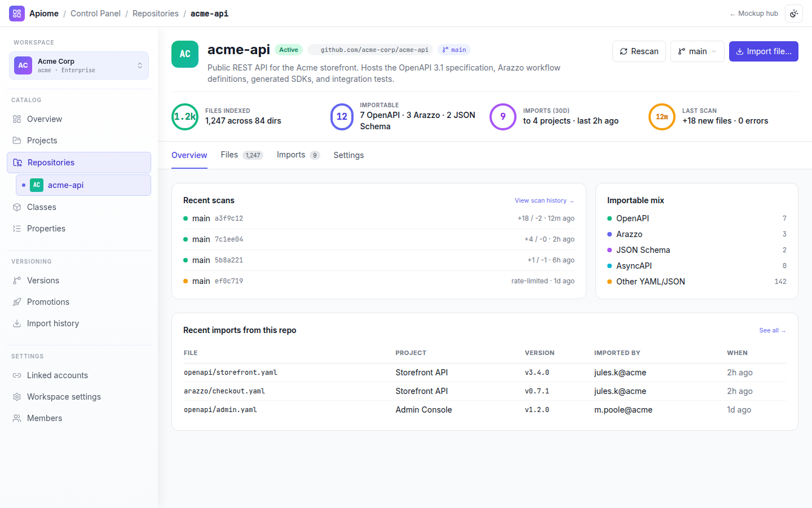The width and height of the screenshot is (812, 508).
Task: Go to Projects in the sidebar
Action: point(79,141)
